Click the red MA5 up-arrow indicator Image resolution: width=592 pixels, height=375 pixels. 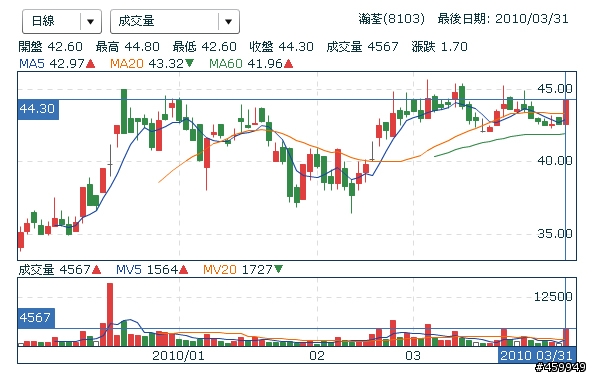[x=91, y=63]
